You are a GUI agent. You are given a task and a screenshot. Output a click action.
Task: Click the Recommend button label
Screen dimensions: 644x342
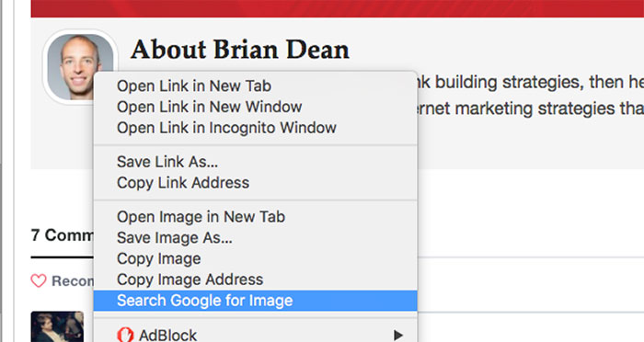(73, 281)
